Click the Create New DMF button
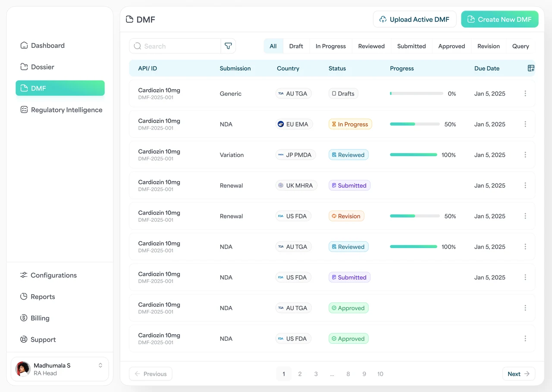This screenshot has height=392, width=552. pos(500,19)
